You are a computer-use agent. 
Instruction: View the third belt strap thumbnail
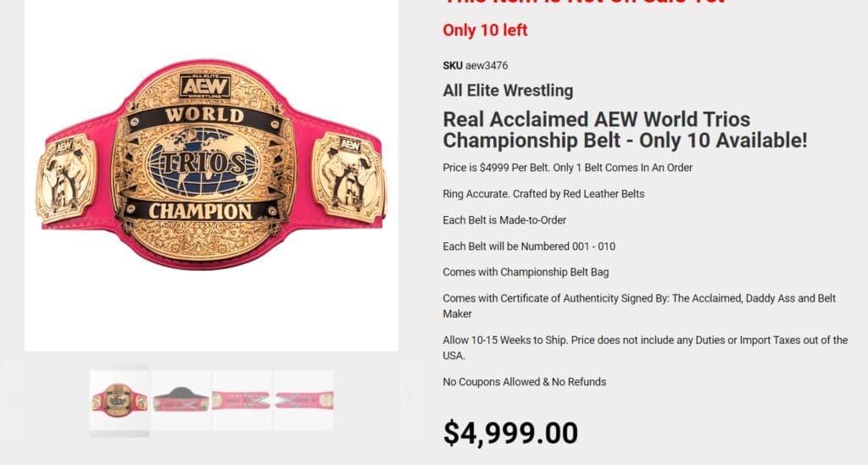(242, 400)
